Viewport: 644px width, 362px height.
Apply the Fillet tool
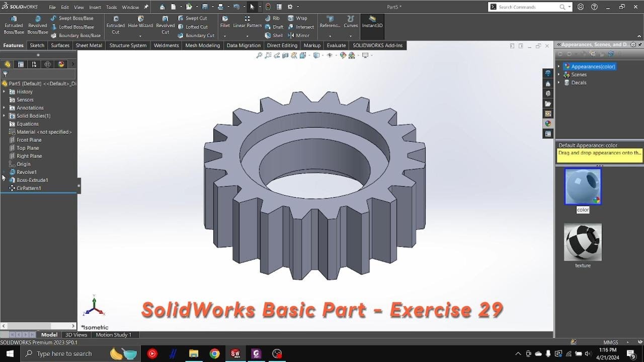point(225,22)
